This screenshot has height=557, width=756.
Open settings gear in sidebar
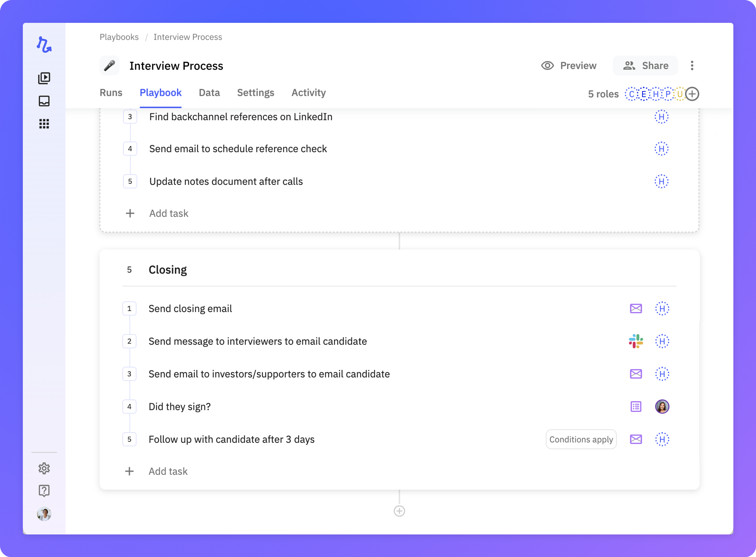click(x=44, y=468)
